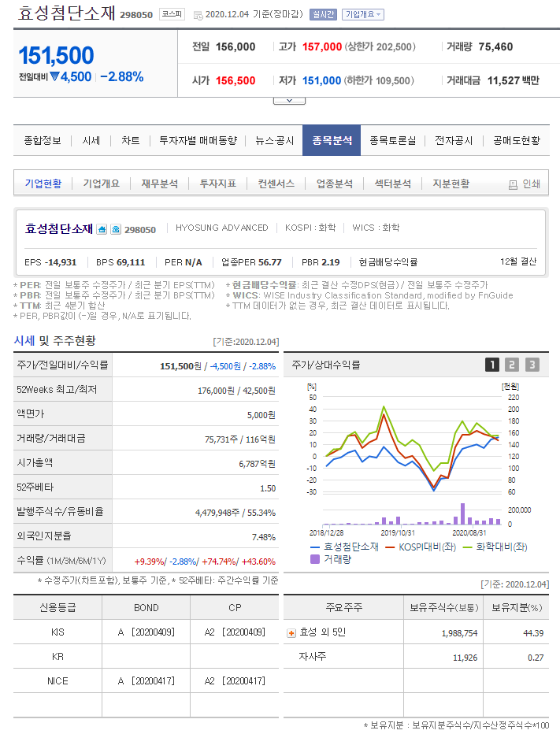Screen dimensions: 560x734
Task: Click the BPS value 69,111
Action: point(131,262)
